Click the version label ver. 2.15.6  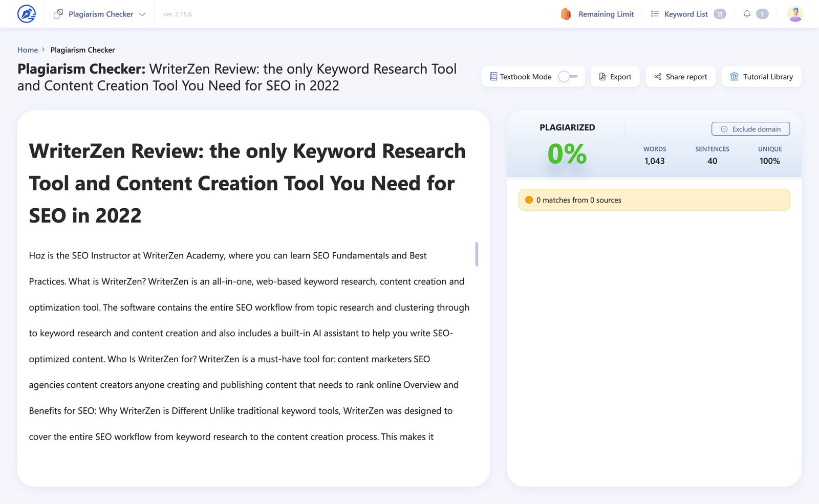(177, 14)
